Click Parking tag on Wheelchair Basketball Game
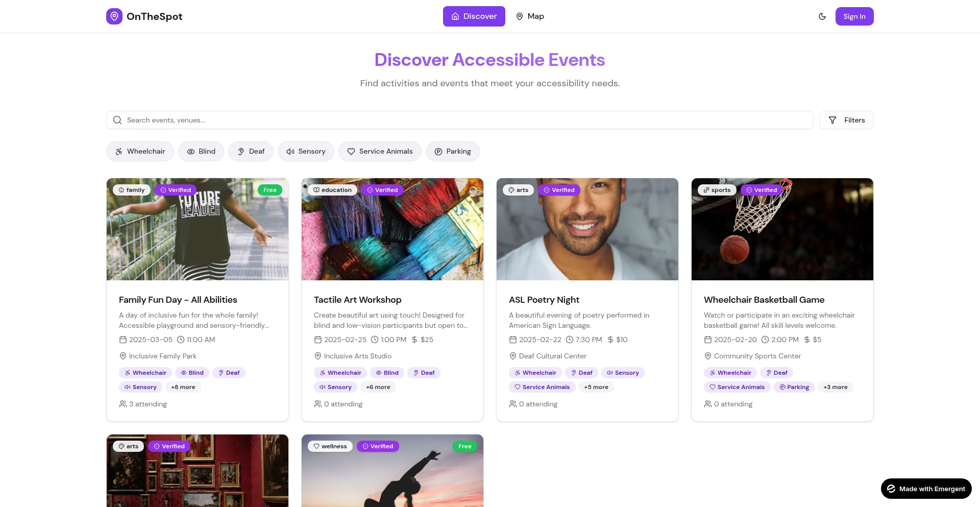The image size is (980, 507). point(794,387)
